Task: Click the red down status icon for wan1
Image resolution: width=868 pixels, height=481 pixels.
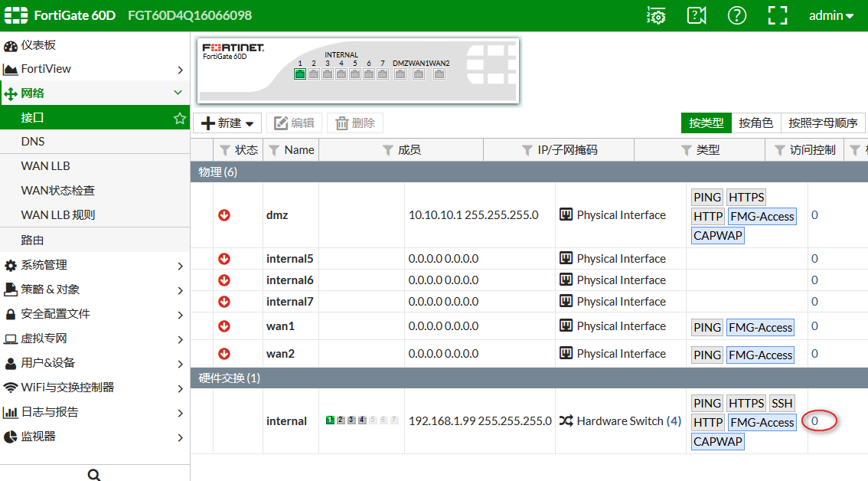Action: 224,326
